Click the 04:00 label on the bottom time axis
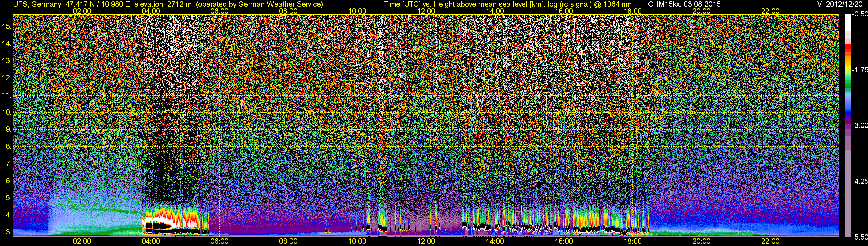This screenshot has height=246, width=868. coord(151,241)
